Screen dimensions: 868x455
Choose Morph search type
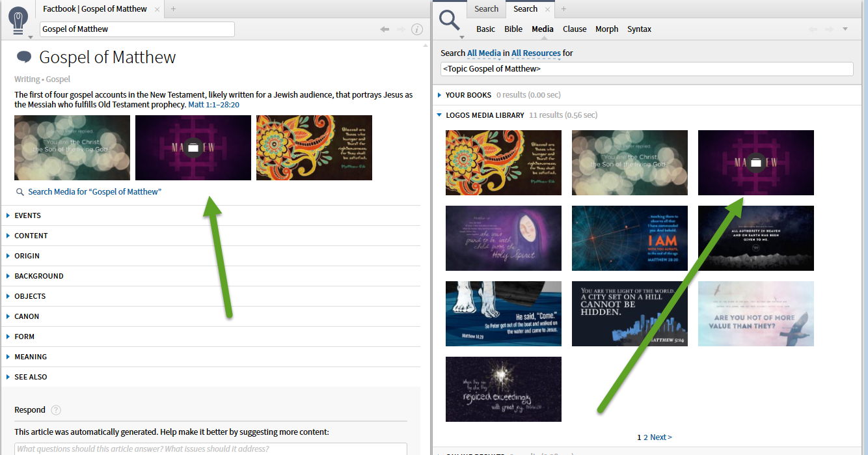[x=607, y=29]
